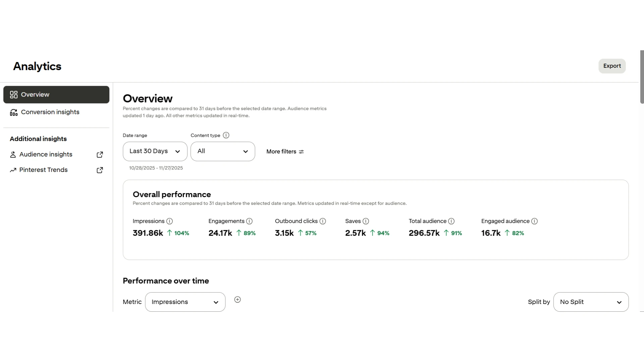This screenshot has height=362, width=644.
Task: Switch to Conversion insights section
Action: [50, 112]
